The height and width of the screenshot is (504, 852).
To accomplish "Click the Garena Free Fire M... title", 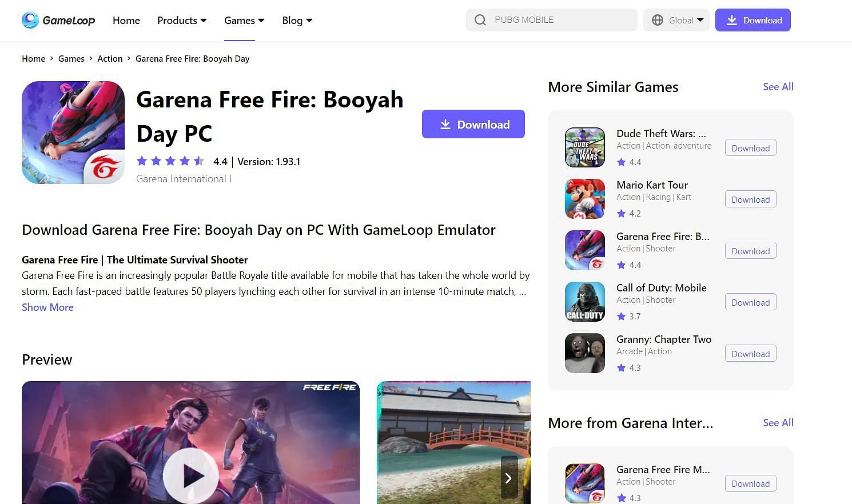I will pos(663,470).
